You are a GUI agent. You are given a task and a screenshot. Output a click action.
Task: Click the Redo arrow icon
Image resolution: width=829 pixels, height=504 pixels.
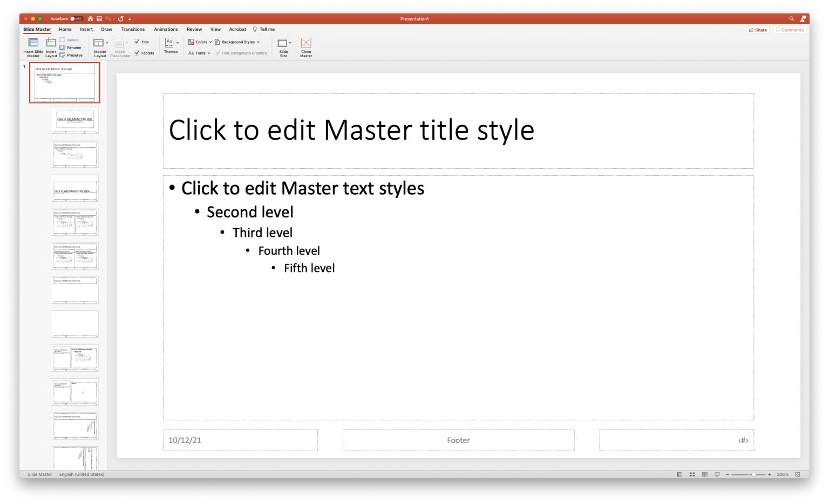click(x=121, y=19)
